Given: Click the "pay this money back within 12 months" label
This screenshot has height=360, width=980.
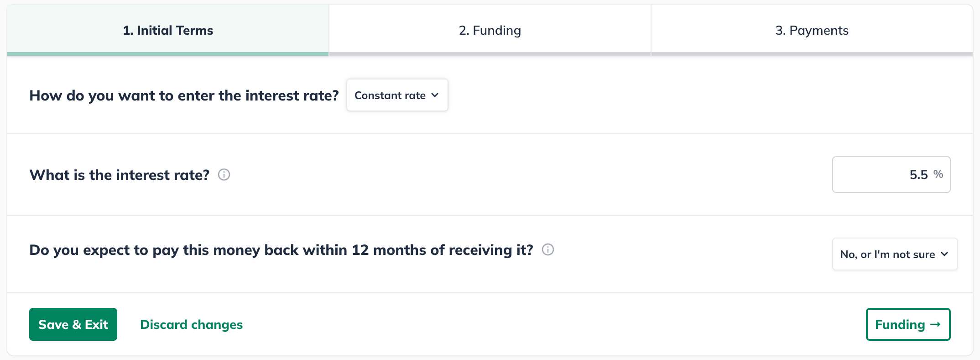Looking at the screenshot, I should point(281,250).
